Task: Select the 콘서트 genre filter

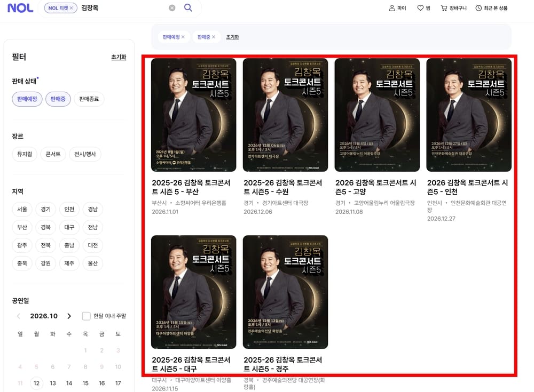Action: (53, 154)
